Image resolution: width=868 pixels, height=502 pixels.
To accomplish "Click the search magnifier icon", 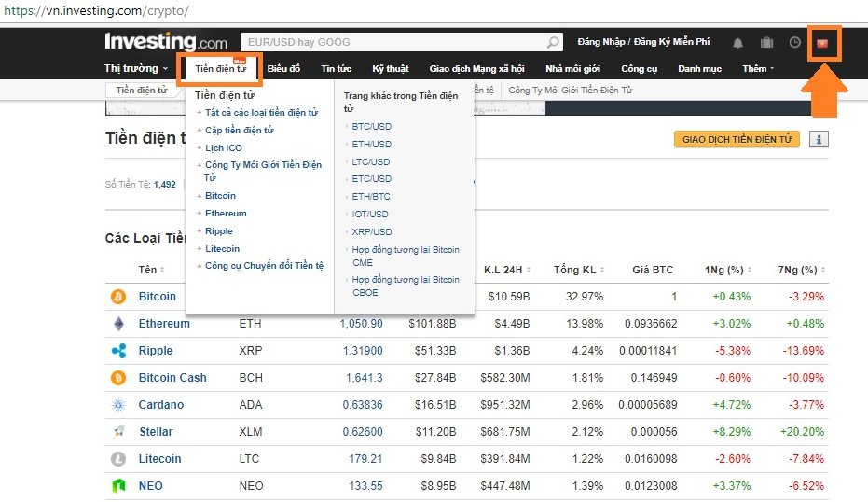I will point(553,42).
